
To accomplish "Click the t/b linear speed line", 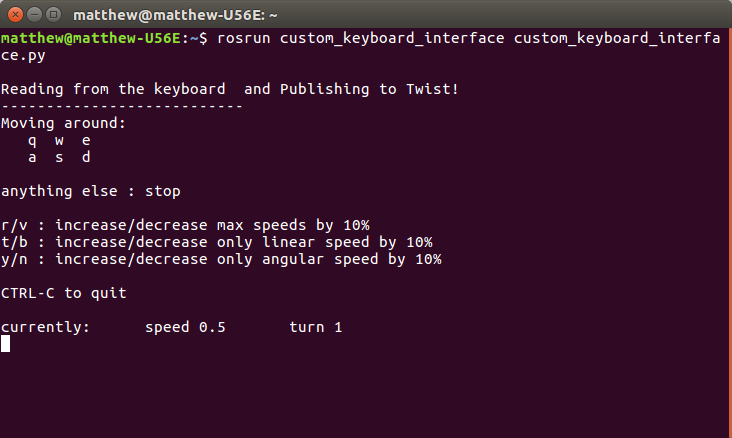I will click(217, 242).
